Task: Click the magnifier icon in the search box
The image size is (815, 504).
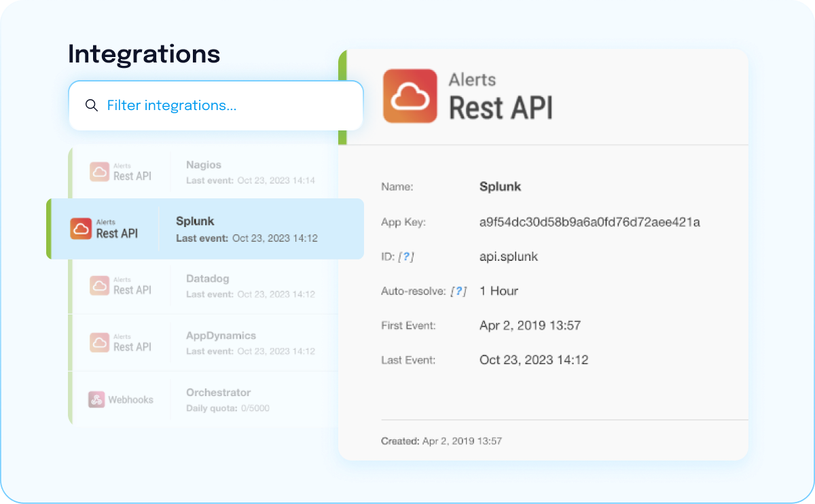Action: point(91,106)
